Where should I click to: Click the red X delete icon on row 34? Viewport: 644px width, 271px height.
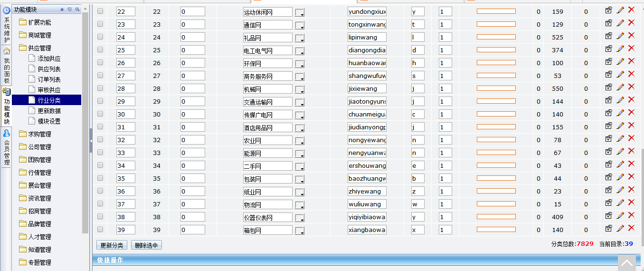631,164
